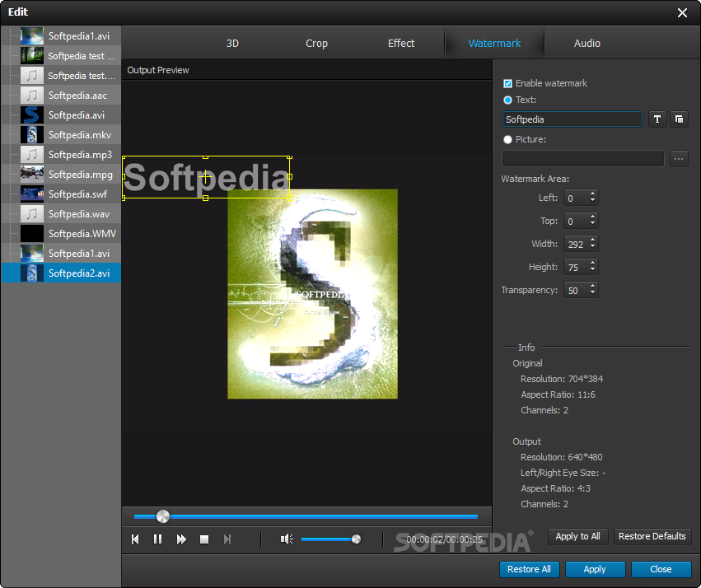701x588 pixels.
Task: Select Softpedia2.avi highlighted thumbnail
Action: (x=32, y=273)
